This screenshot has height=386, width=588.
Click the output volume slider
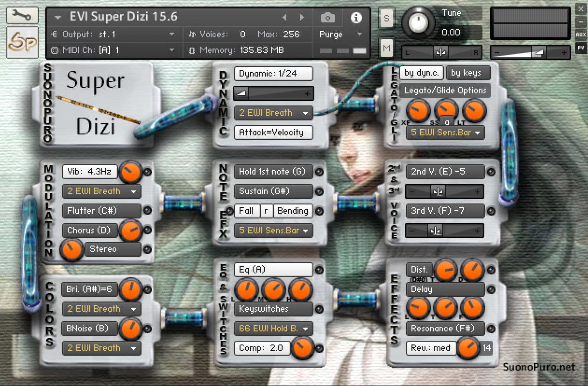click(531, 52)
